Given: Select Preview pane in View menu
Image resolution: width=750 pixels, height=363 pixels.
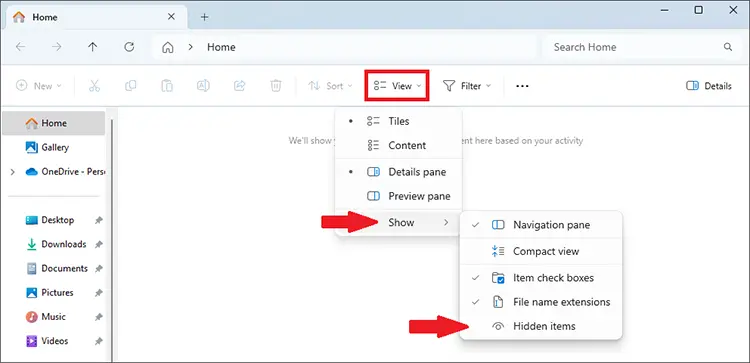Looking at the screenshot, I should 398,196.
